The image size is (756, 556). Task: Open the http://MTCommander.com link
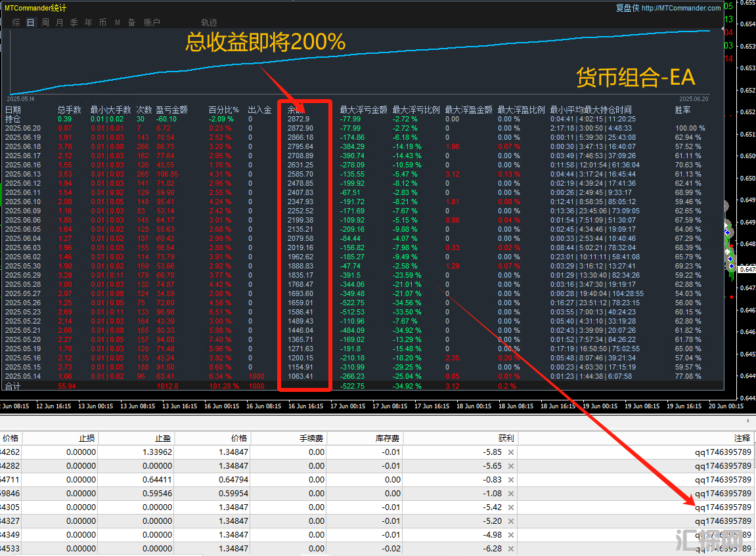[681, 8]
